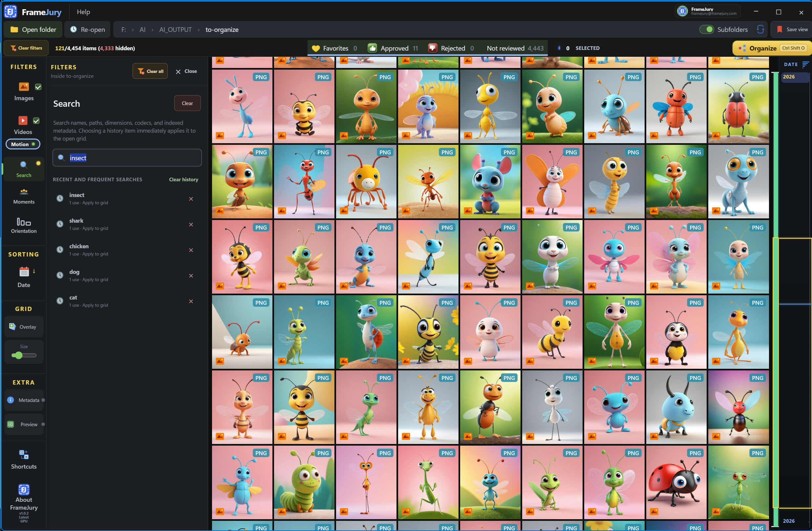Toggle the Subfolders switch

click(707, 29)
